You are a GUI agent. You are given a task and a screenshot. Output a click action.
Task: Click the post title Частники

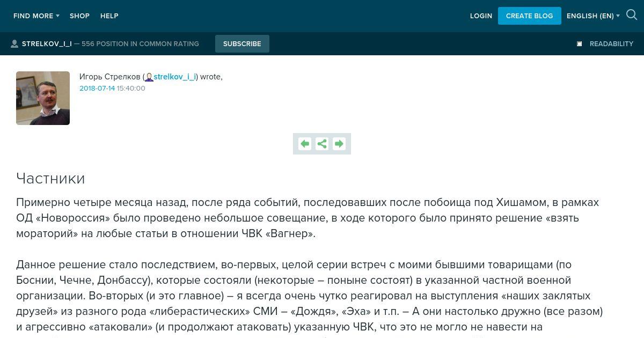click(x=50, y=178)
